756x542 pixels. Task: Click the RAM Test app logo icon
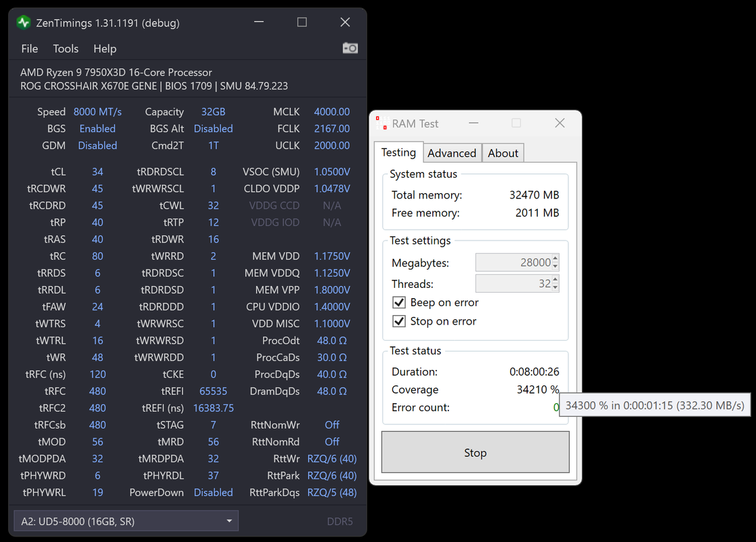click(x=382, y=123)
